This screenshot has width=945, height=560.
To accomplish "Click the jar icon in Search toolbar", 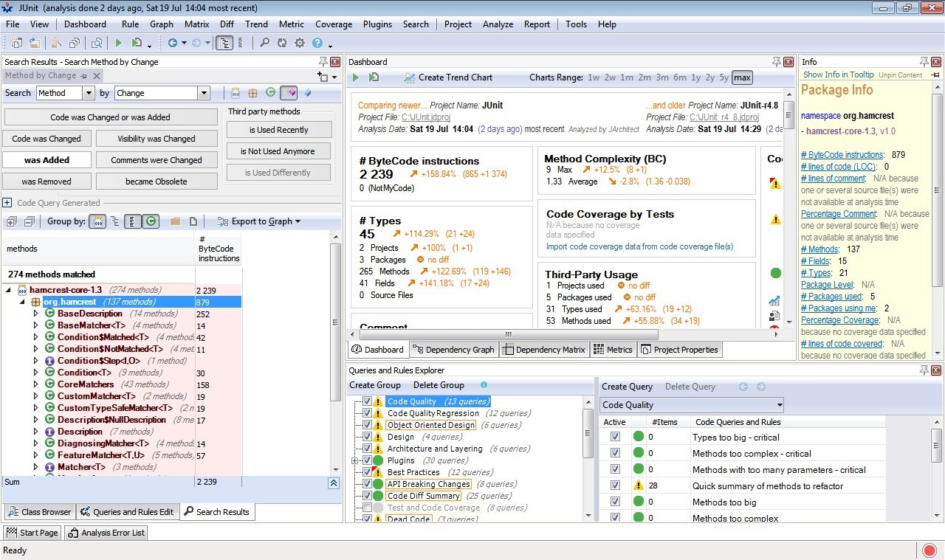I will 236,93.
